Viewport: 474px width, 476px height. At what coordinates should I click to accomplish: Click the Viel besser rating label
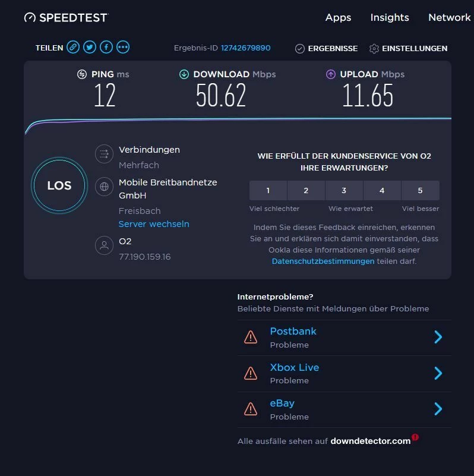[421, 209]
